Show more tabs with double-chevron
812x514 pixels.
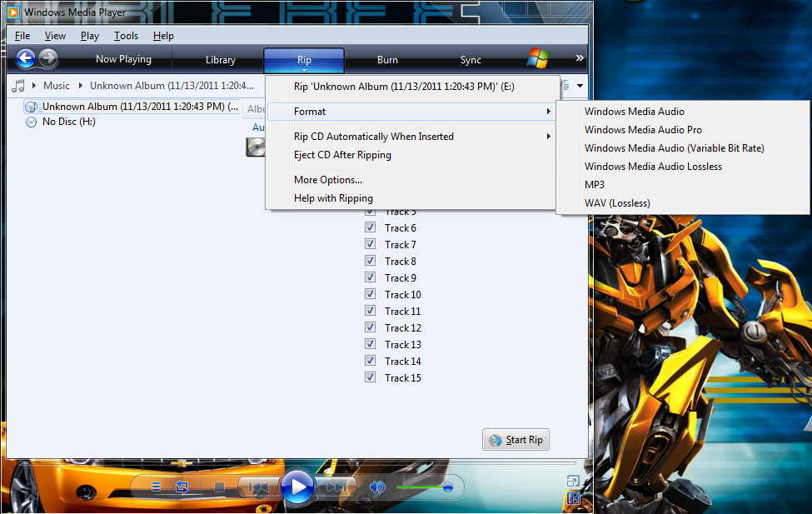(580, 58)
